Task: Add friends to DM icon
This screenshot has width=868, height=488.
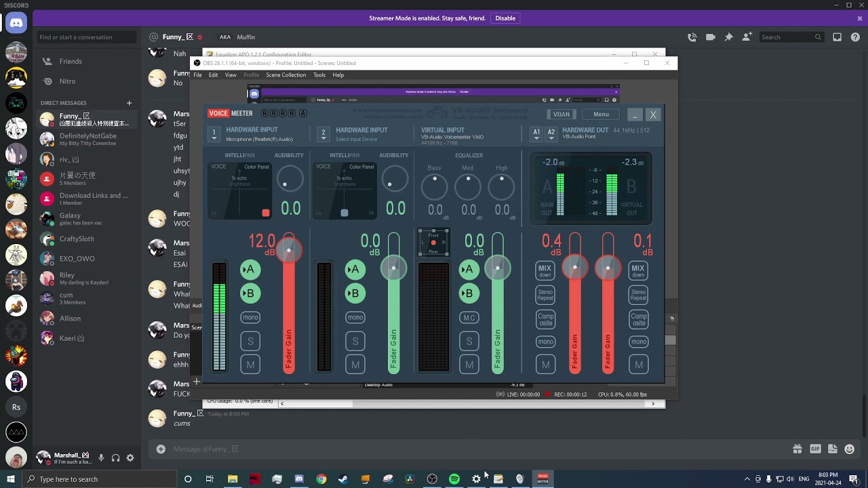Action: [x=747, y=37]
